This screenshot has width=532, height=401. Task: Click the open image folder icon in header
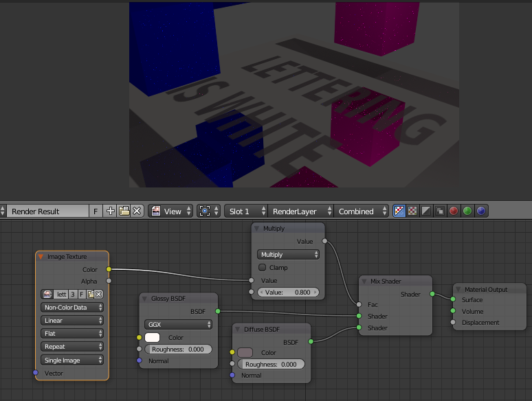pos(124,211)
